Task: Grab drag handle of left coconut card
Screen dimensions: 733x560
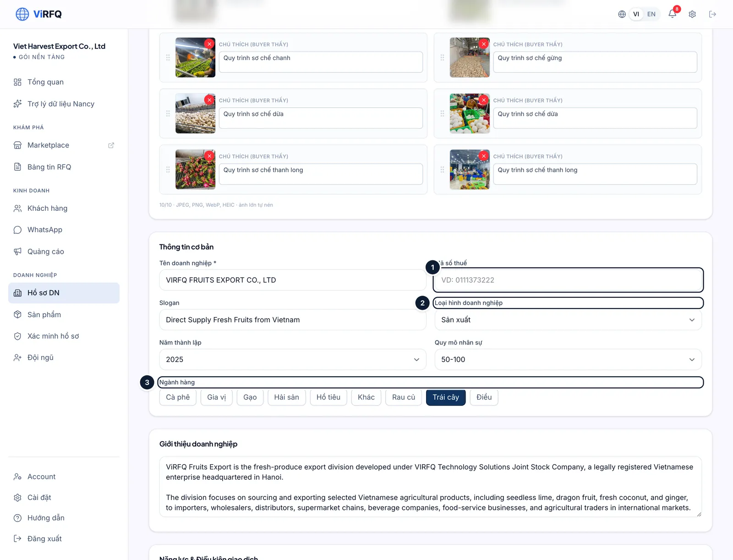Action: (x=168, y=114)
